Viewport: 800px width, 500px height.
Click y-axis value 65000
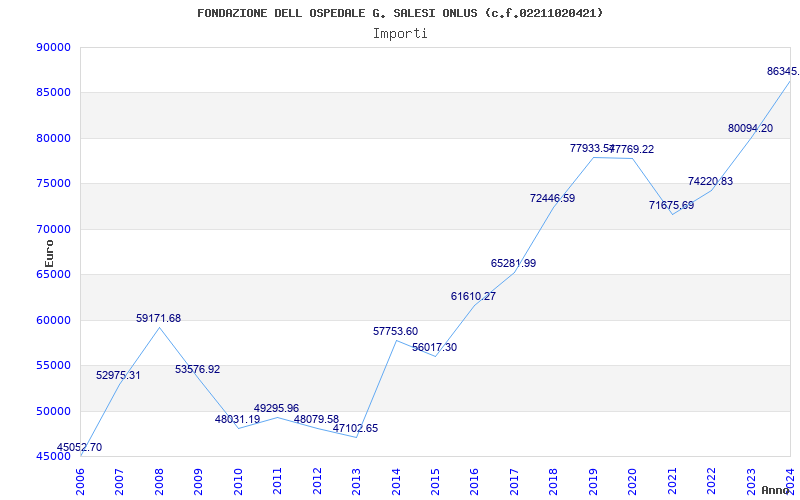[x=54, y=274]
